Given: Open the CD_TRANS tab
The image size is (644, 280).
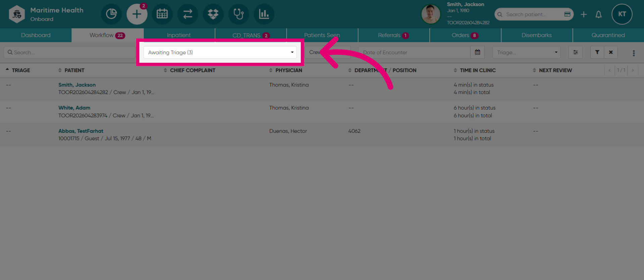Looking at the screenshot, I should (251, 35).
